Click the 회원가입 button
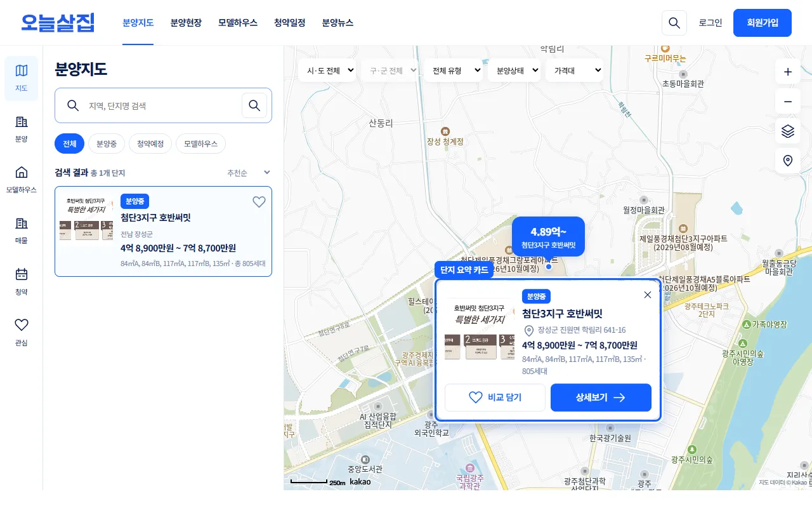This screenshot has height=508, width=812. click(763, 23)
